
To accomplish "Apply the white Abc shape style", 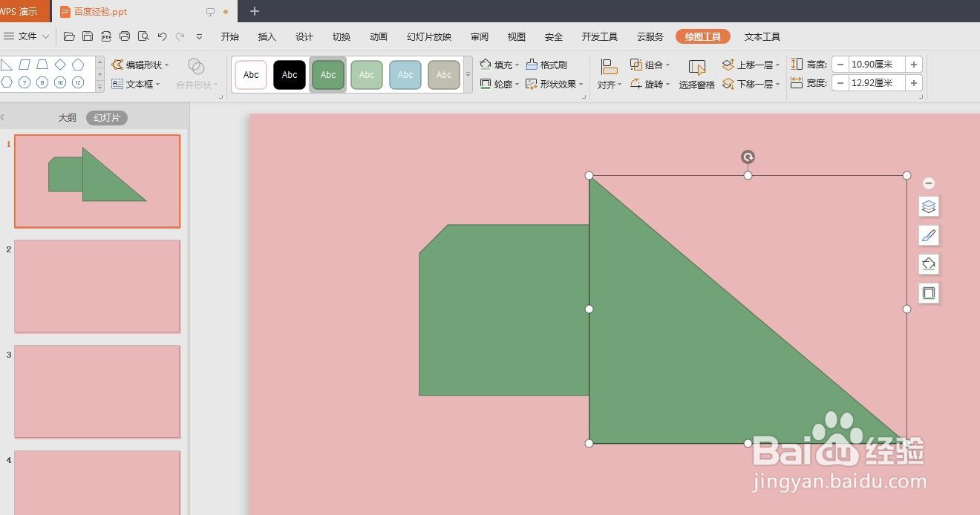I will coord(251,74).
